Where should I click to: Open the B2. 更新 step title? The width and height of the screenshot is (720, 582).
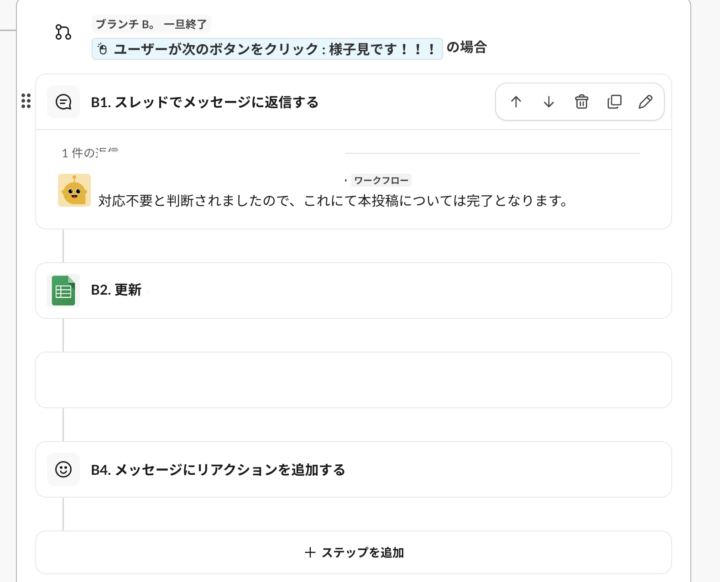click(x=116, y=290)
